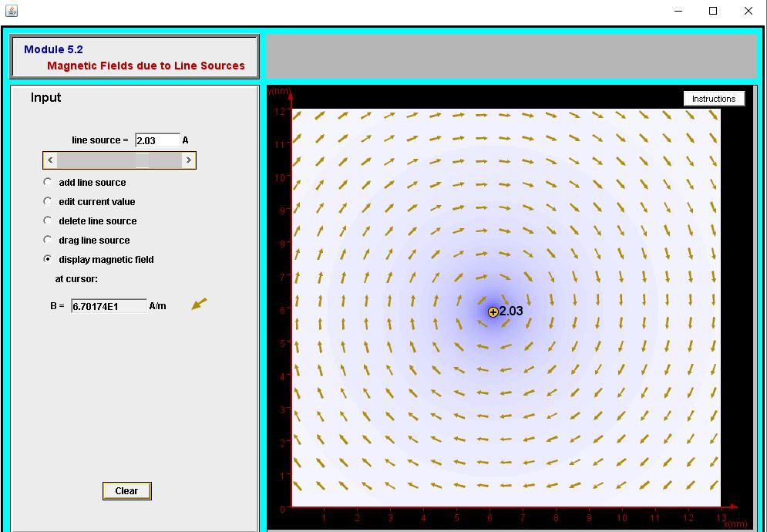Click the slider's left arrow button

pos(50,160)
